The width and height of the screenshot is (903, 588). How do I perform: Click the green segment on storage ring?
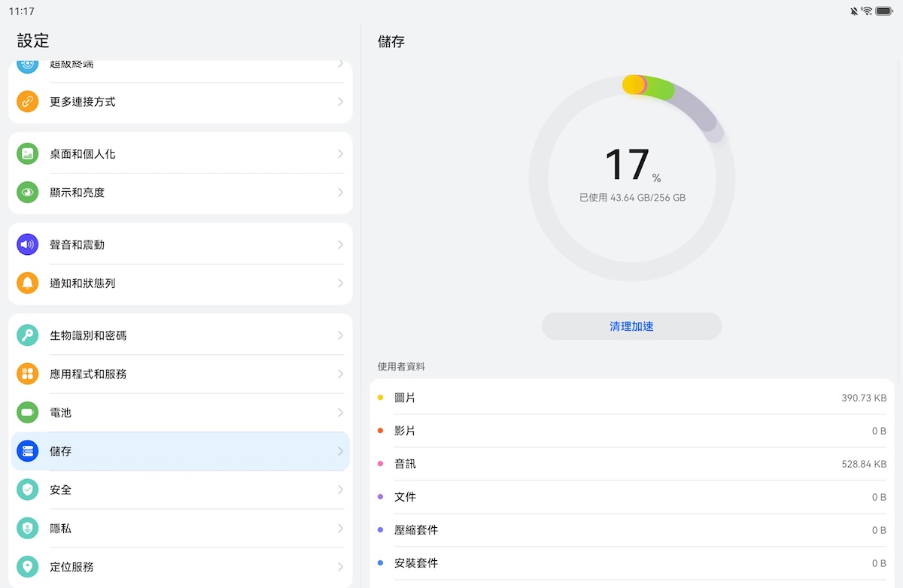pos(659,88)
